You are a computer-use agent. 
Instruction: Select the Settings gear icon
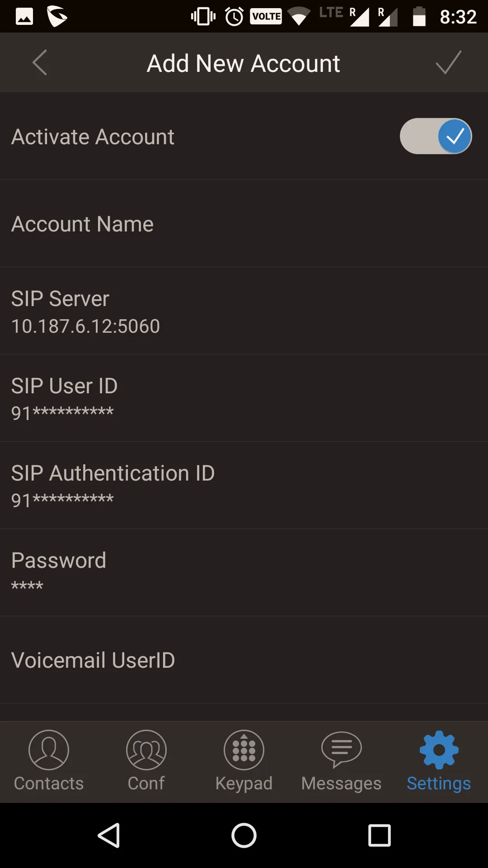coord(439,750)
